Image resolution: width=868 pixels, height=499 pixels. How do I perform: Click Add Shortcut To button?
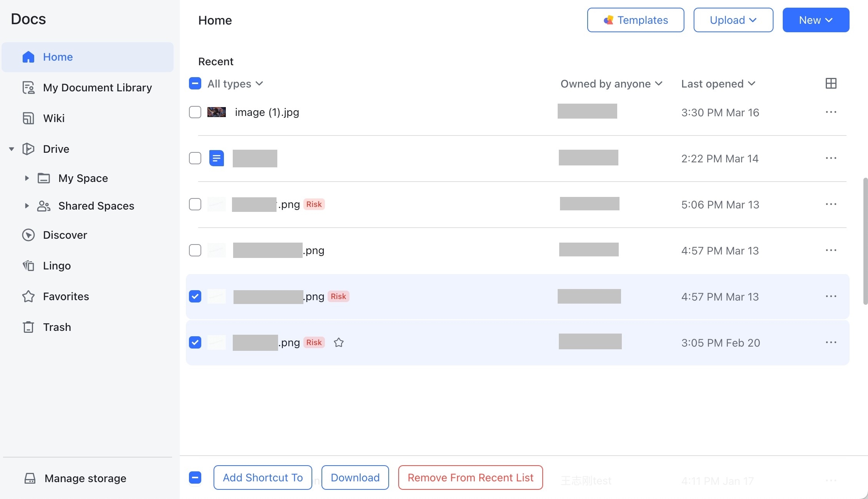tap(263, 478)
